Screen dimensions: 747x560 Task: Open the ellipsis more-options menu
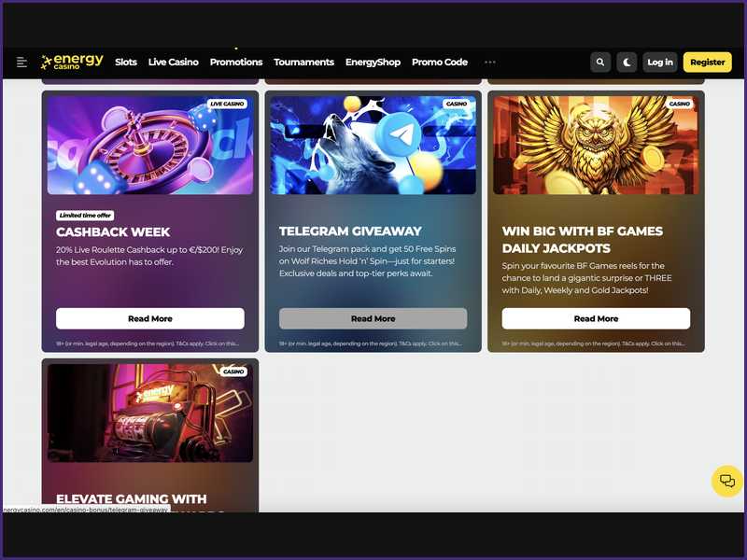(x=490, y=62)
